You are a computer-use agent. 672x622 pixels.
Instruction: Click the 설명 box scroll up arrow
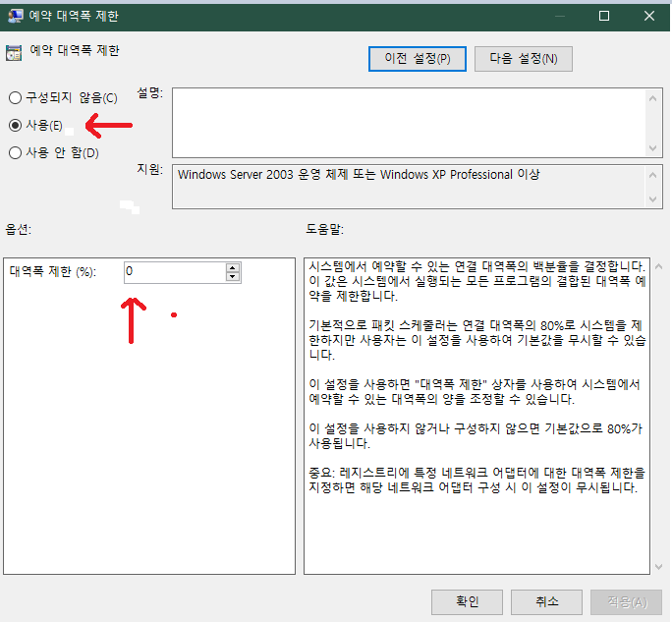[652, 98]
